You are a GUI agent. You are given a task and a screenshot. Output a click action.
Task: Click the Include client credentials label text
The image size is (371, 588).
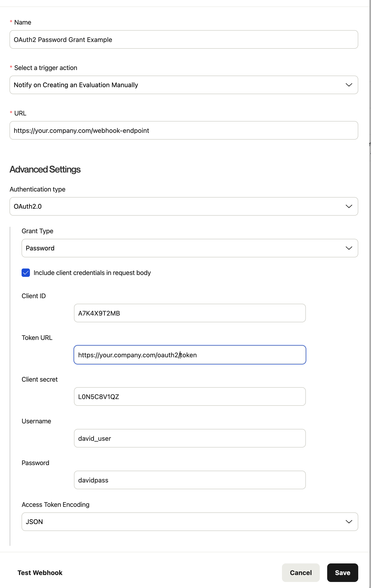92,273
